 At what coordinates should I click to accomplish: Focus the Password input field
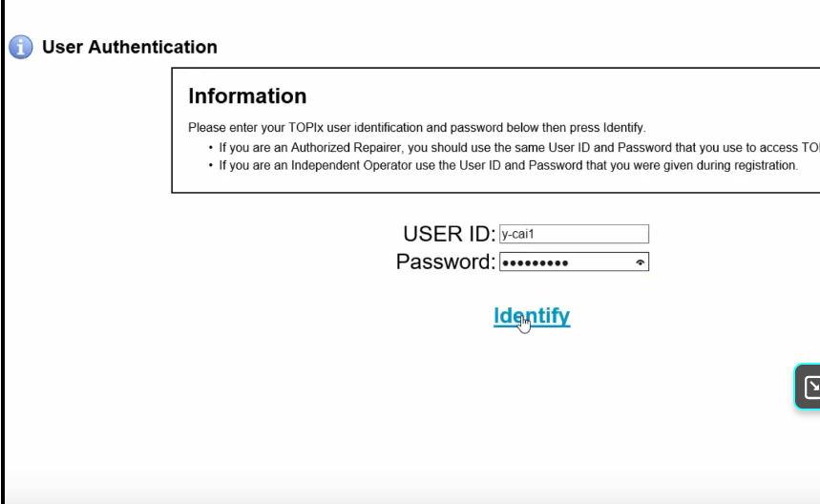tap(574, 262)
